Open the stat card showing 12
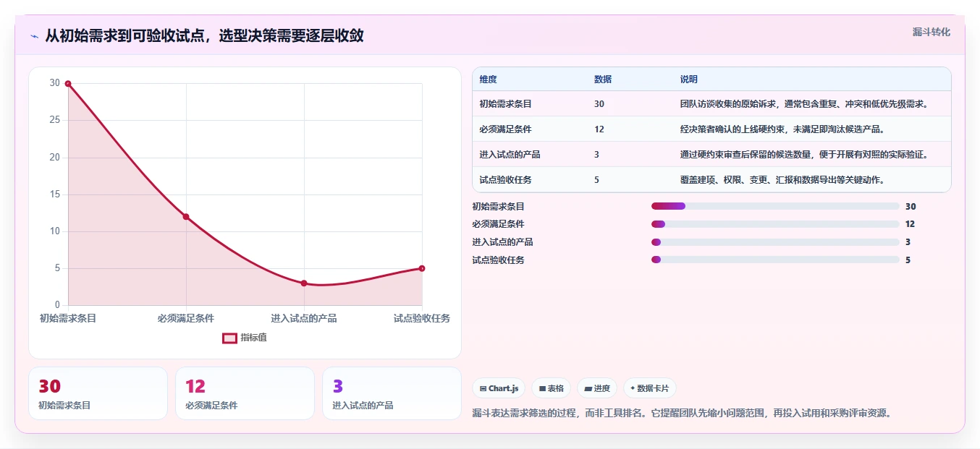 click(245, 393)
